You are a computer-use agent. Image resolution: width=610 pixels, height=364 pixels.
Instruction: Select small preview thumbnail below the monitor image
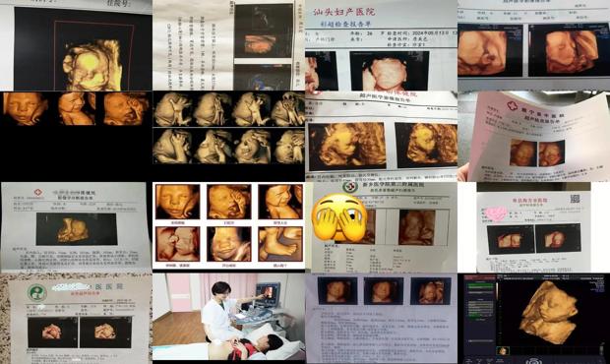[x=502, y=351]
